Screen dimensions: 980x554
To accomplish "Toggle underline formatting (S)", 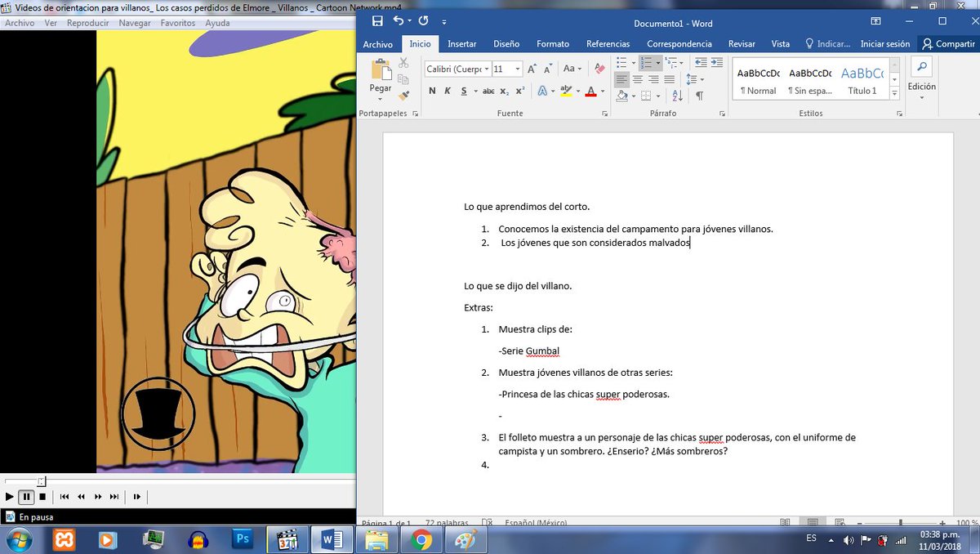I will 463,92.
